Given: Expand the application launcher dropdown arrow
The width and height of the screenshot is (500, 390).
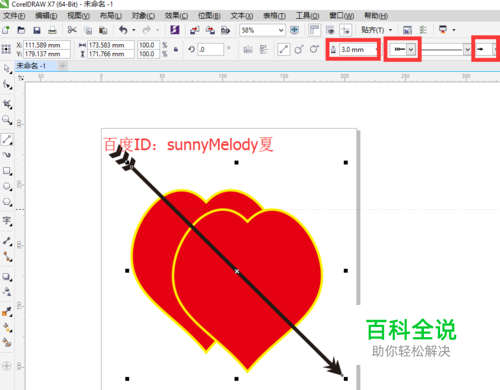Looking at the screenshot, I should [454, 30].
